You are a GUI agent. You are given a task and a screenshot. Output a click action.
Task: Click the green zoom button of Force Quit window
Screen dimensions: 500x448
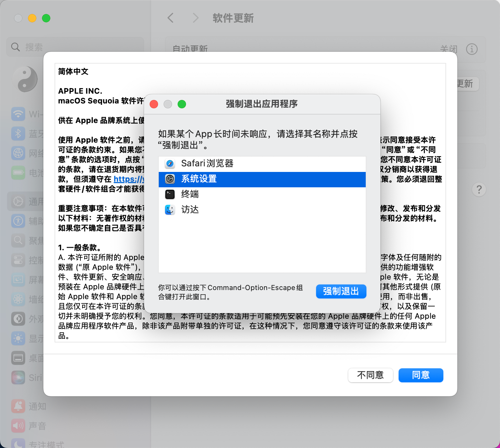tap(182, 104)
